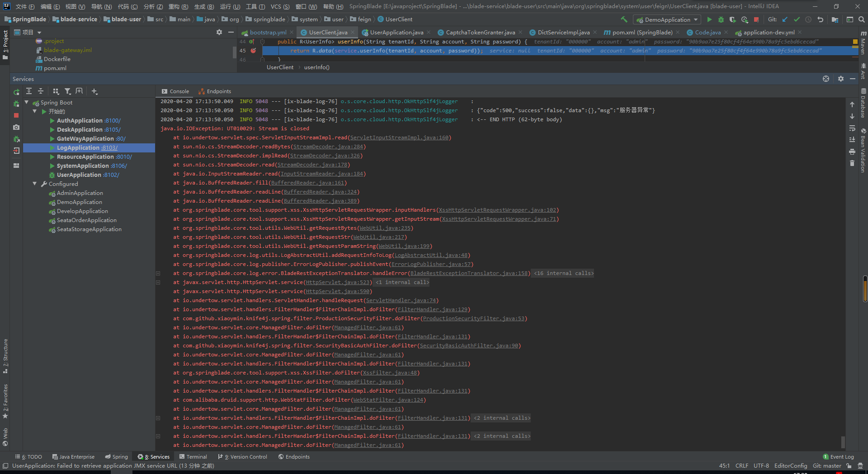This screenshot has height=474, width=868.
Task: Run DemoApplication with Coverage
Action: [x=733, y=19]
